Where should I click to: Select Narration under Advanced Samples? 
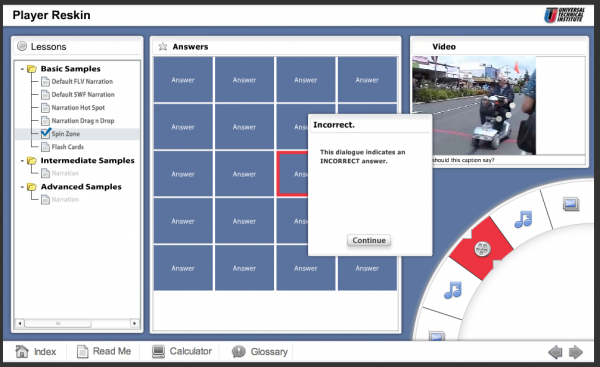pos(65,199)
